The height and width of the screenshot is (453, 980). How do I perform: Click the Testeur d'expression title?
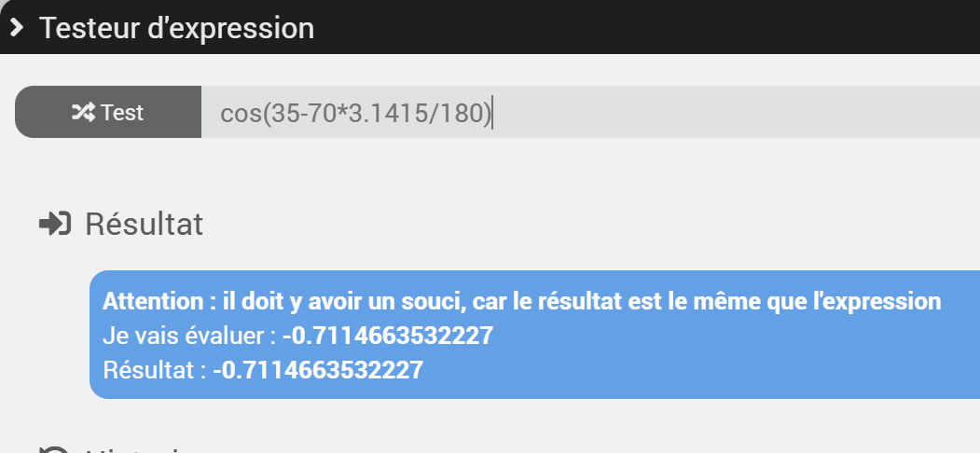click(177, 28)
